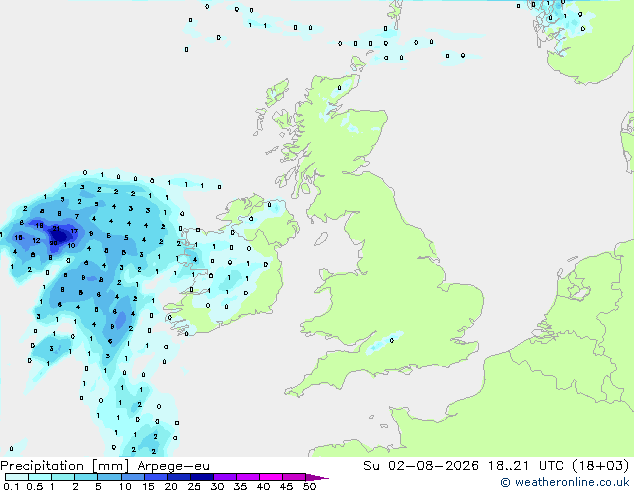Click the legend label '0.1'
The height and width of the screenshot is (490, 634).
[11, 486]
